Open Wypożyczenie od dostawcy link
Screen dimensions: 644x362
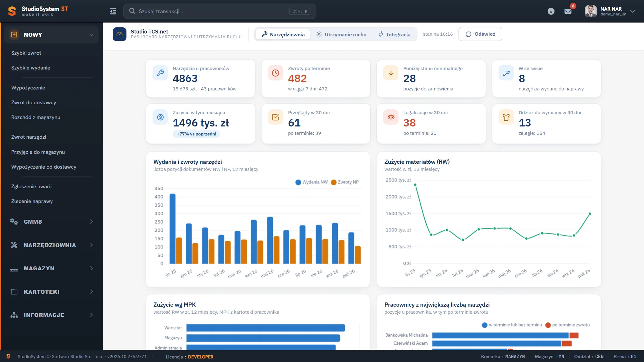pos(44,167)
